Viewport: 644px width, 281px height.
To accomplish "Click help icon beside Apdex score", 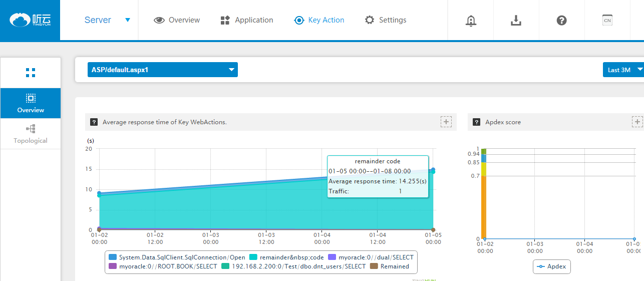I will [x=476, y=122].
